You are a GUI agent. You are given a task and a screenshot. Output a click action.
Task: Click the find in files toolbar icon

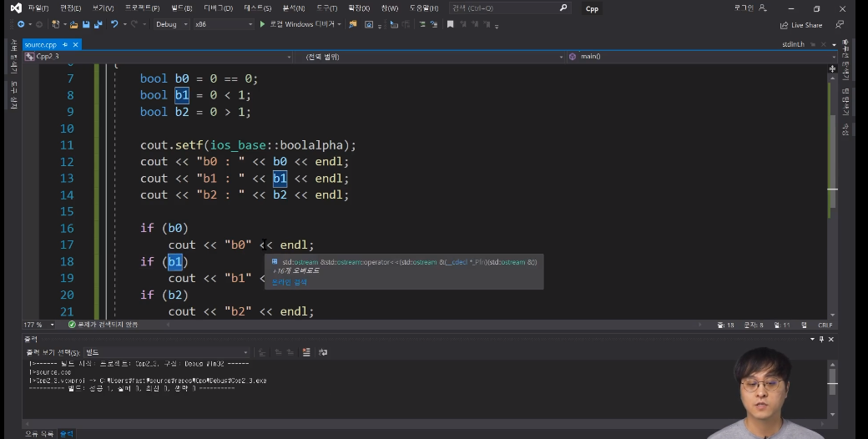352,24
